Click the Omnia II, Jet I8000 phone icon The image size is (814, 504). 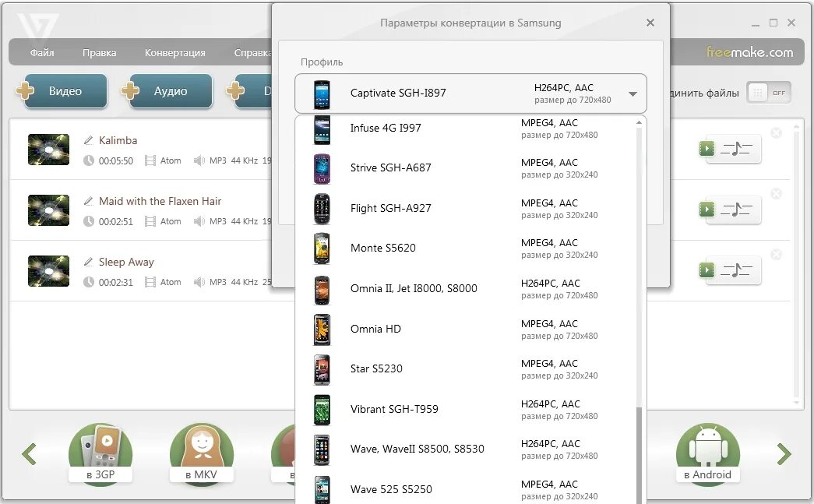(322, 290)
